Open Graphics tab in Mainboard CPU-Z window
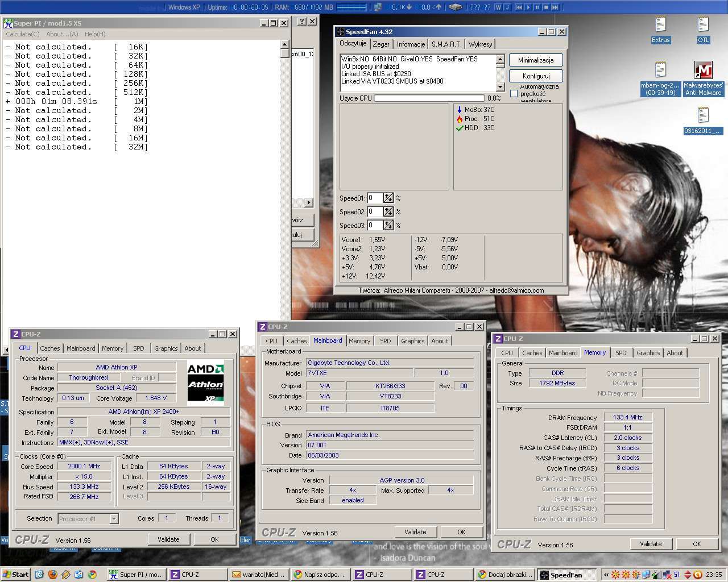The height and width of the screenshot is (582, 728). tap(413, 341)
